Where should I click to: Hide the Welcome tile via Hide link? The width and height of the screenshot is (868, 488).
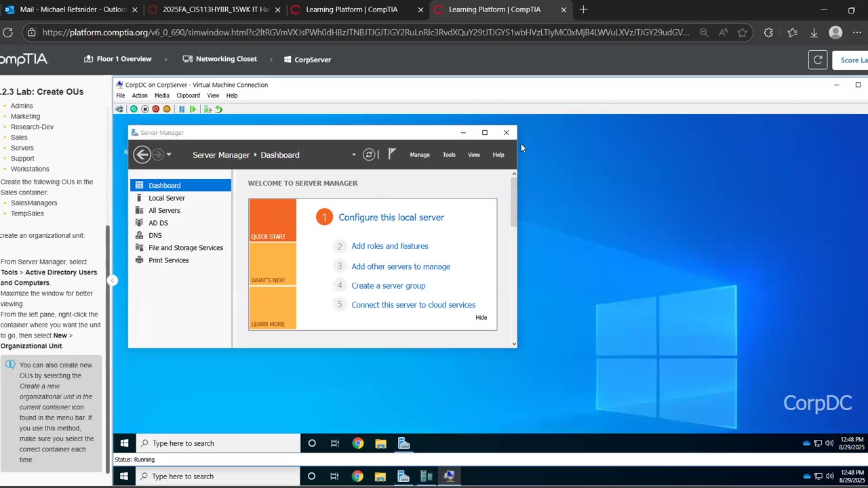tap(481, 317)
